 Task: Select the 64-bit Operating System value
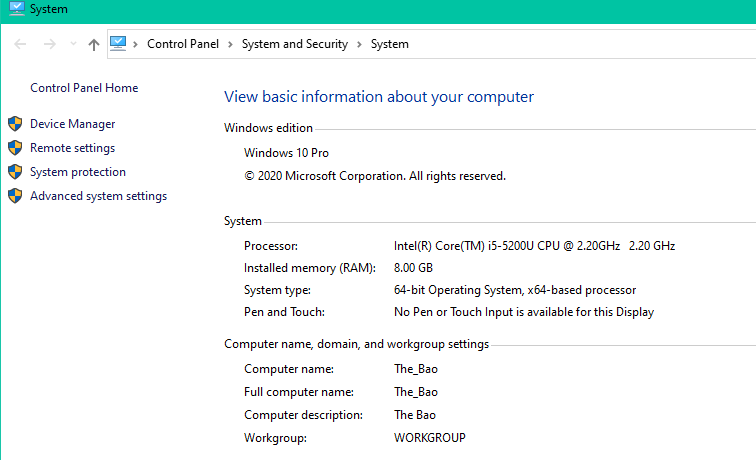[514, 290]
